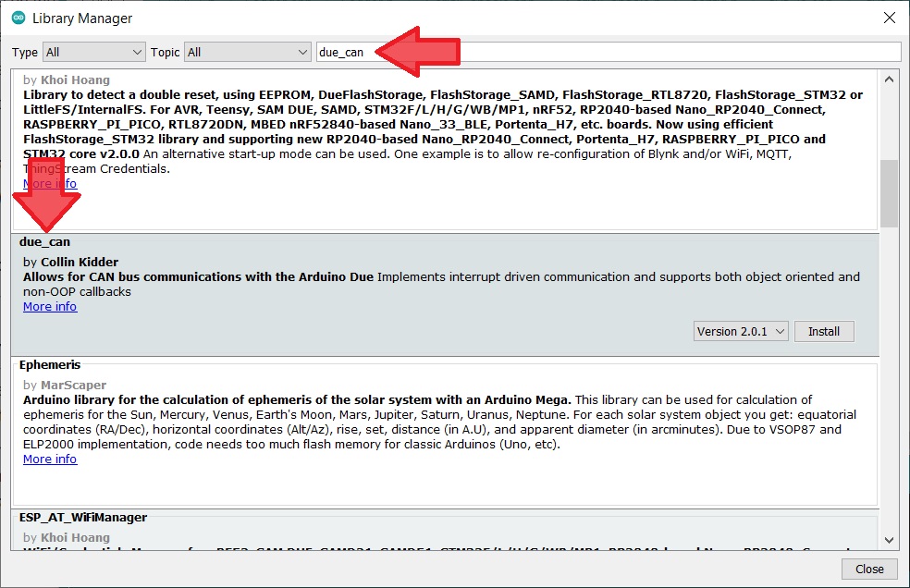Close the Library Manager window with X
Viewport: 910px width, 588px height.
click(889, 18)
